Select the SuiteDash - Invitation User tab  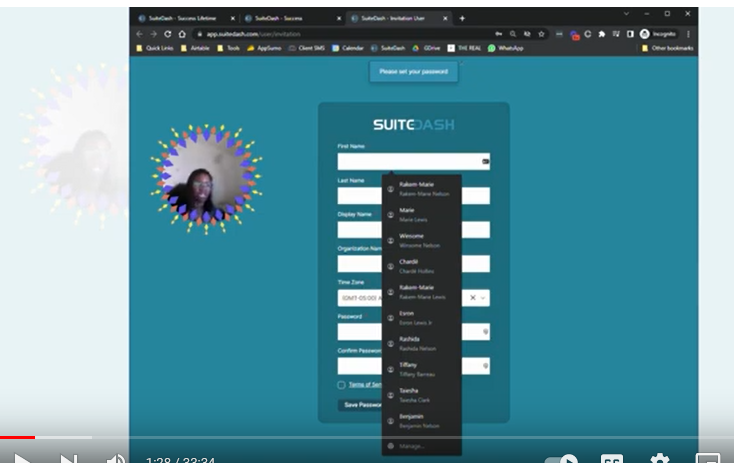click(397, 18)
